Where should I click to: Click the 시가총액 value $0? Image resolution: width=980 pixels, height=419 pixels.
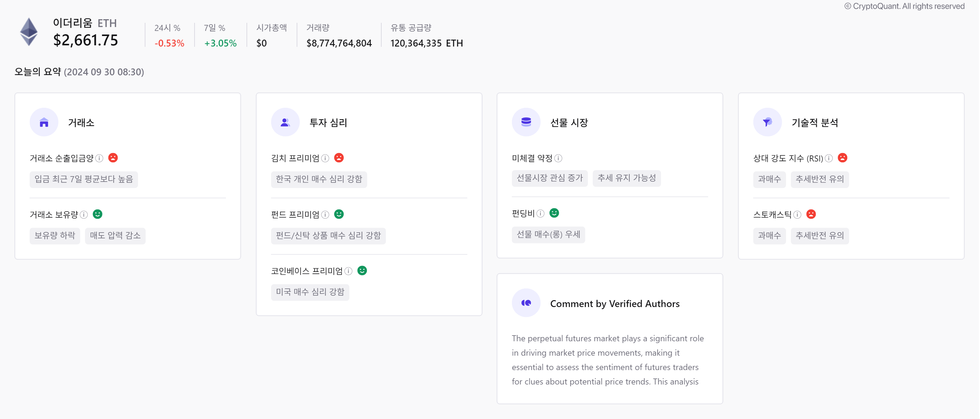(261, 43)
